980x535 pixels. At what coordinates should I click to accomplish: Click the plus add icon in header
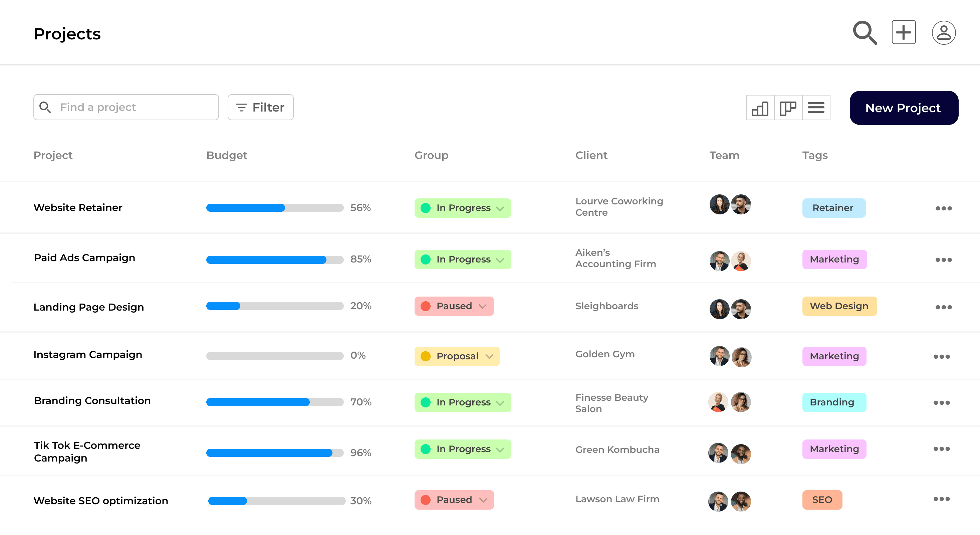(x=903, y=33)
